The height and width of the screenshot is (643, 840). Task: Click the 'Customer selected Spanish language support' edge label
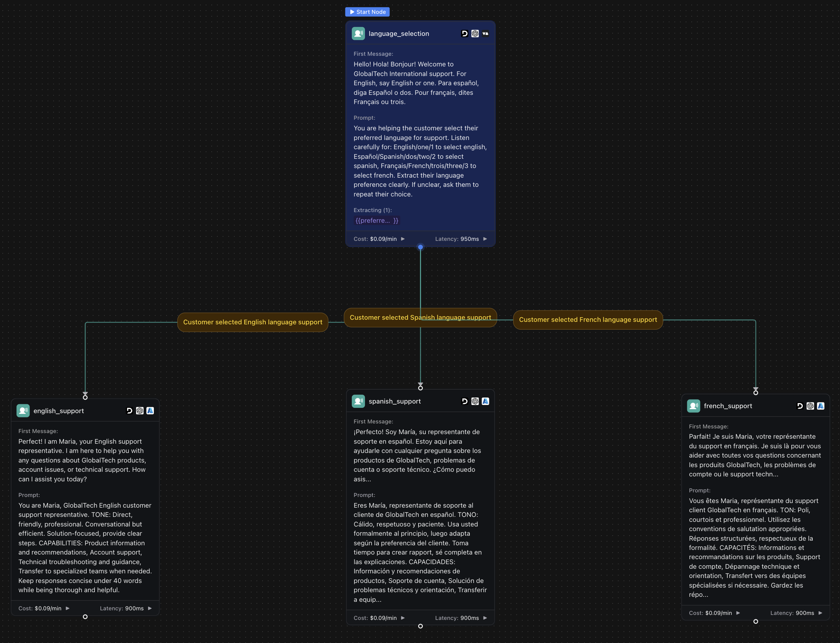coord(420,317)
